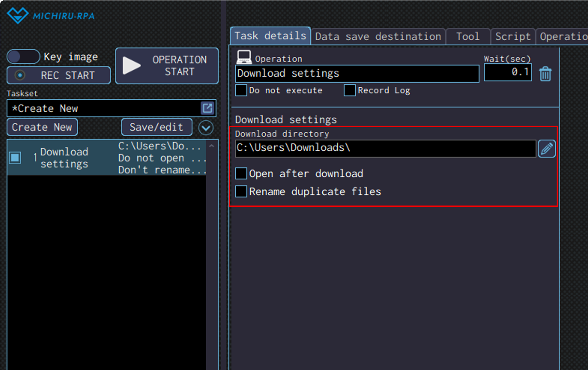This screenshot has width=588, height=370.
Task: Click the taskset external edit icon
Action: 207,108
